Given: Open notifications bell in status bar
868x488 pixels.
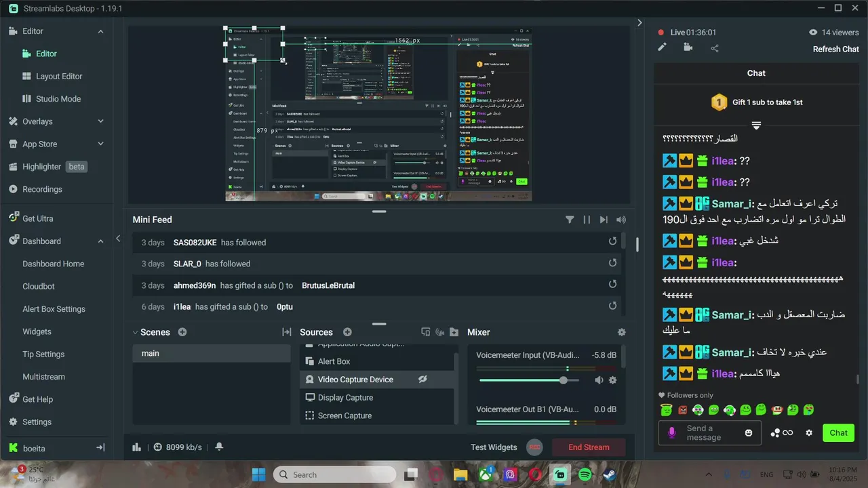Looking at the screenshot, I should coord(219,447).
